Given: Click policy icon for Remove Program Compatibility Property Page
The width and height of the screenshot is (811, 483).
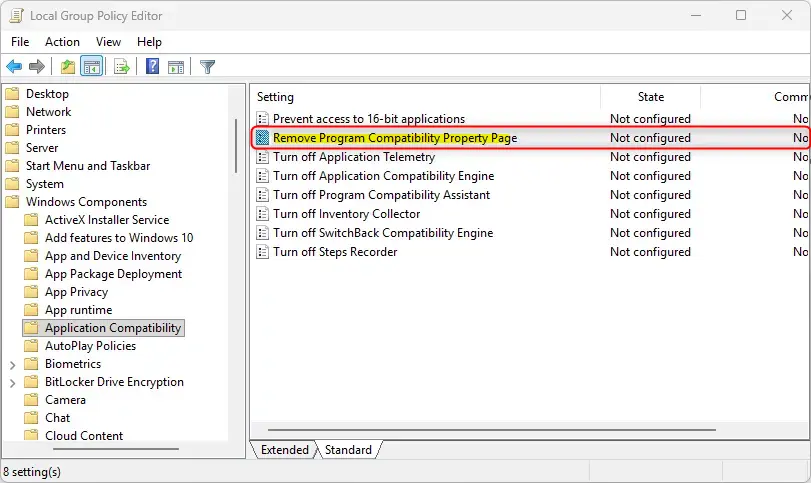Looking at the screenshot, I should point(263,138).
